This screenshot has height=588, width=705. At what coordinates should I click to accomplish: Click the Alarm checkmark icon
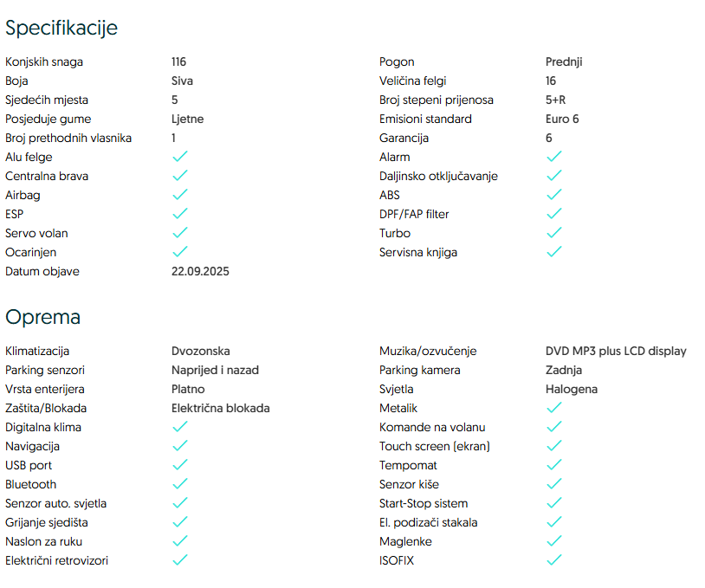554,157
